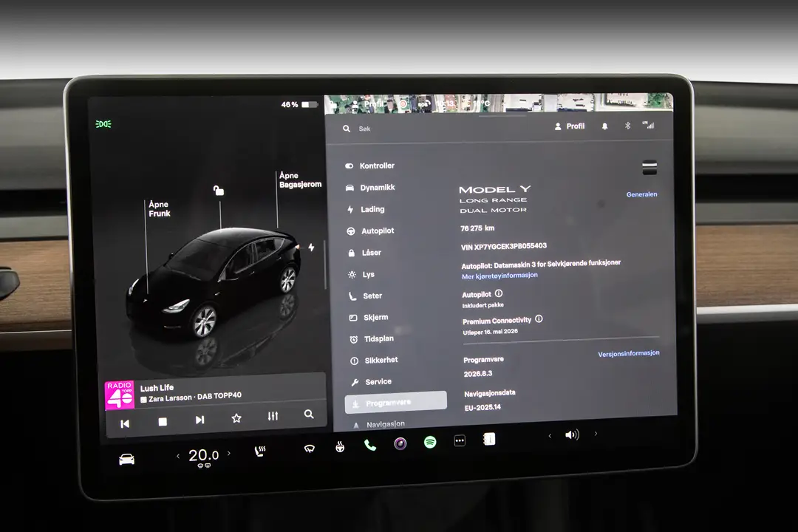The width and height of the screenshot is (798, 532).
Task: Toggle the heated steering wheel icon
Action: point(340,447)
